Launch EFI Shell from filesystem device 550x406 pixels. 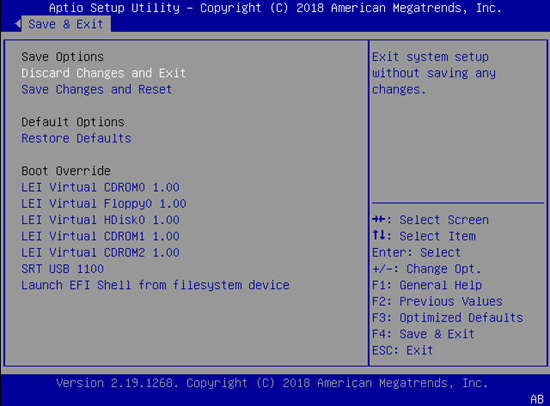tap(155, 285)
